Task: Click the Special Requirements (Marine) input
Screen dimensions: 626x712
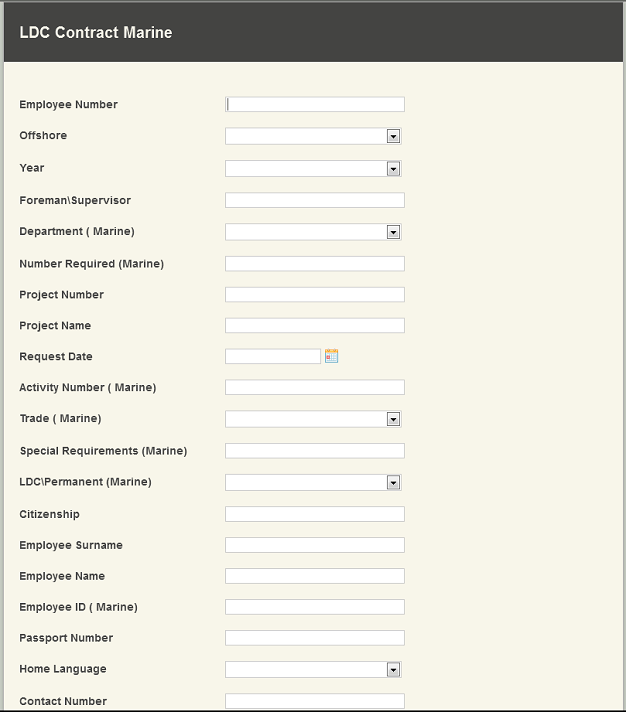Action: pyautogui.click(x=315, y=451)
